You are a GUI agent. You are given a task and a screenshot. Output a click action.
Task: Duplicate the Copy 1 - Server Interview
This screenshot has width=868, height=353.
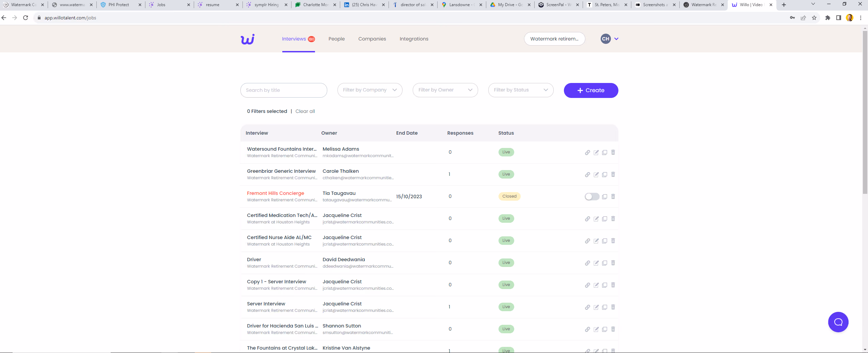pos(604,285)
